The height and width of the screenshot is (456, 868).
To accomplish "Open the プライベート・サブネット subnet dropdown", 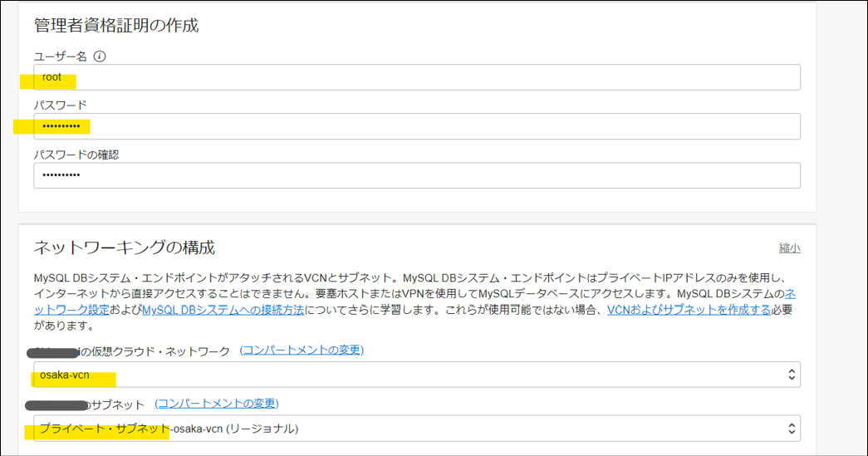I will click(x=417, y=429).
